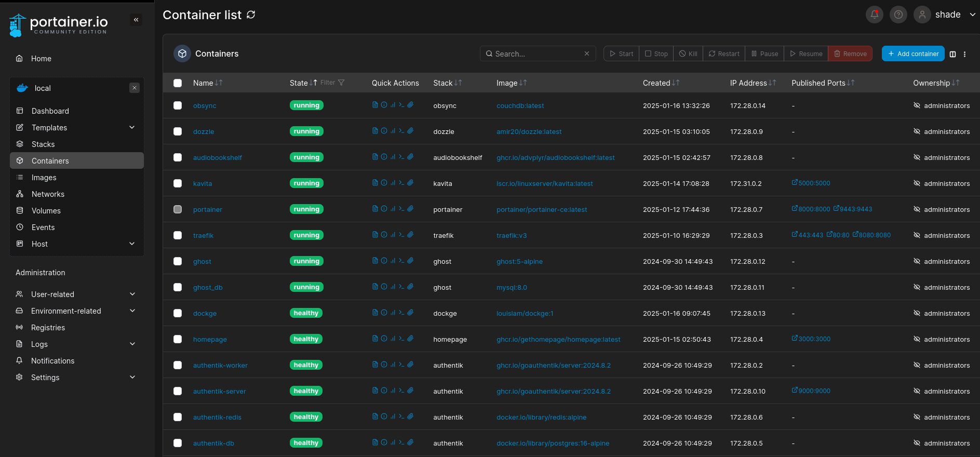
Task: Open stats quick action for audiobookshelf container
Action: [x=393, y=157]
